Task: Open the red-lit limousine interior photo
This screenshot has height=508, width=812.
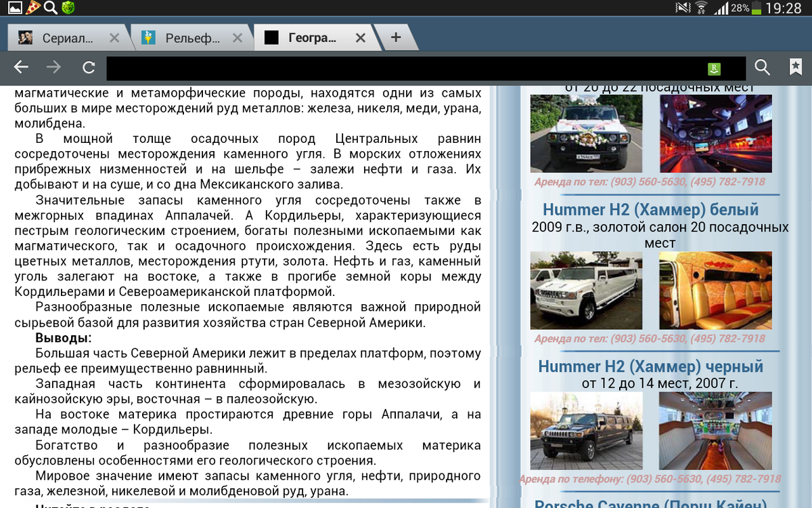Action: [x=715, y=133]
